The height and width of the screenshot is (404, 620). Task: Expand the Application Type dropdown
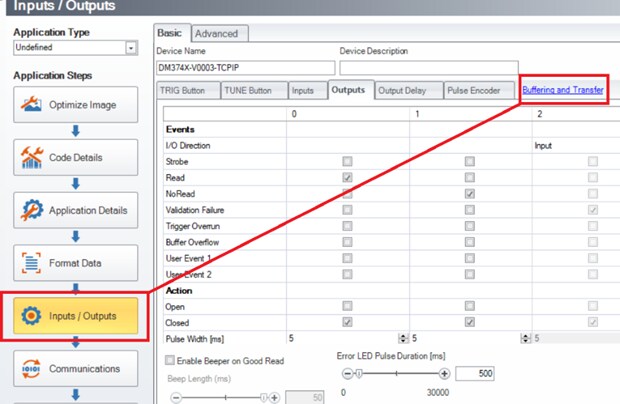coord(131,48)
